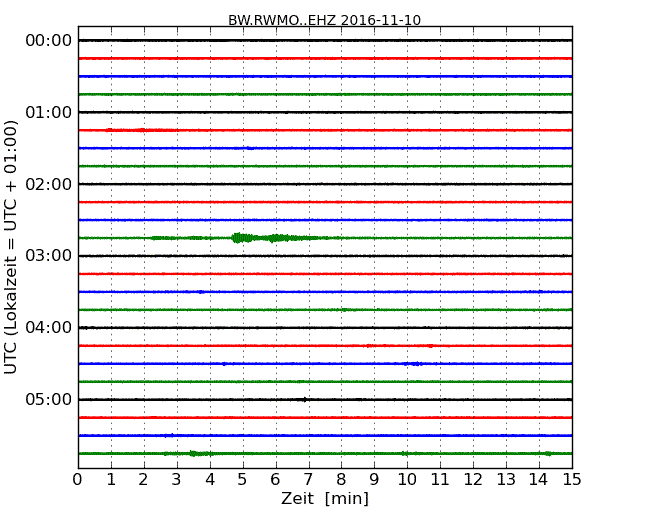Click the x-axis tick label 8

[x=341, y=480]
